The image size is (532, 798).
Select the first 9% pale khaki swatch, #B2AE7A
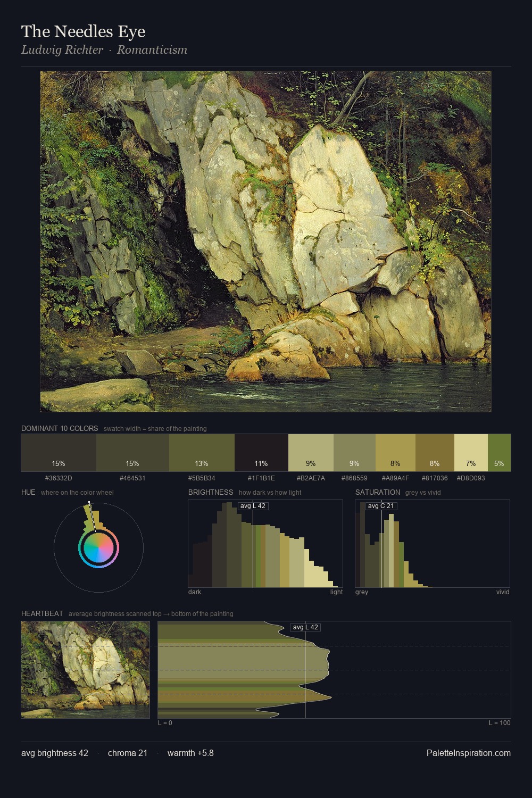(x=311, y=453)
